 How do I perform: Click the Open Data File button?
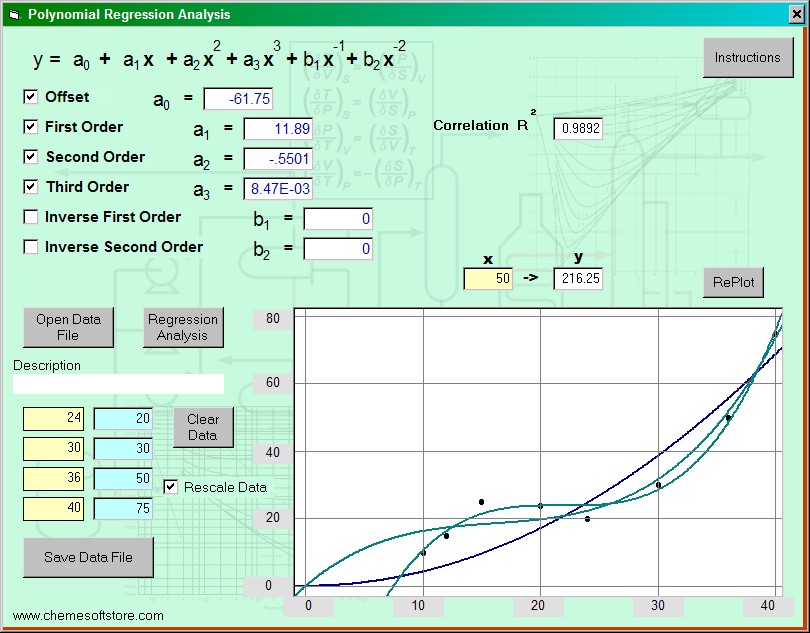pyautogui.click(x=68, y=327)
